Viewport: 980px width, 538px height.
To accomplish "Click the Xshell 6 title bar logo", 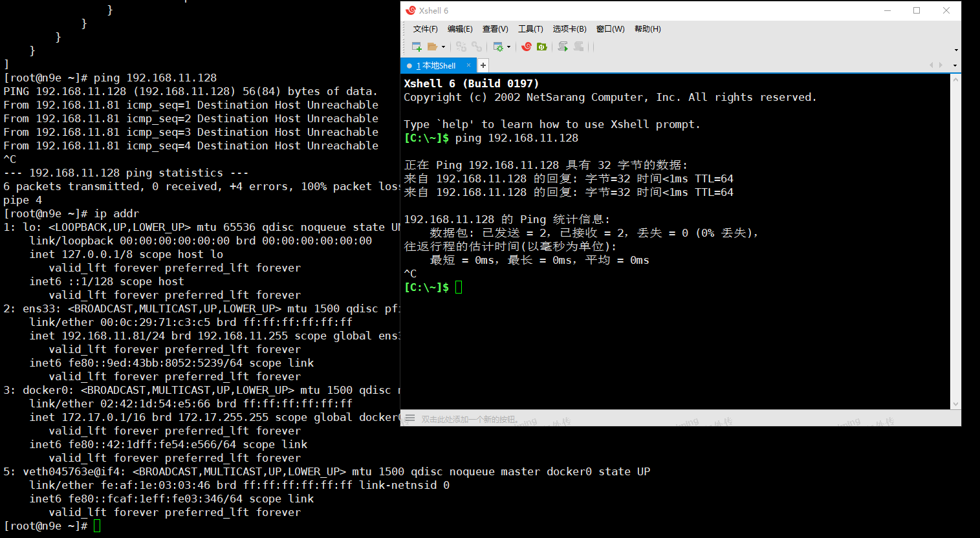I will click(x=410, y=10).
